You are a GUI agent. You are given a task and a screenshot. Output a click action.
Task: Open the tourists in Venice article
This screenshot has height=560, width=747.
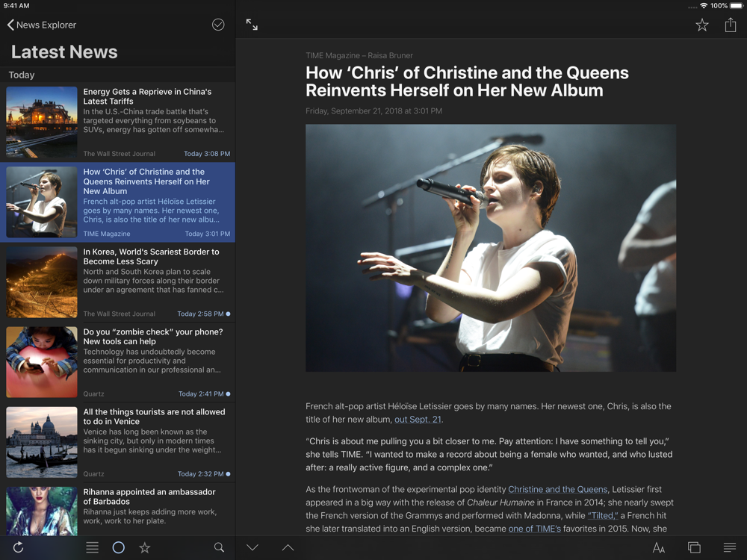tap(118, 442)
